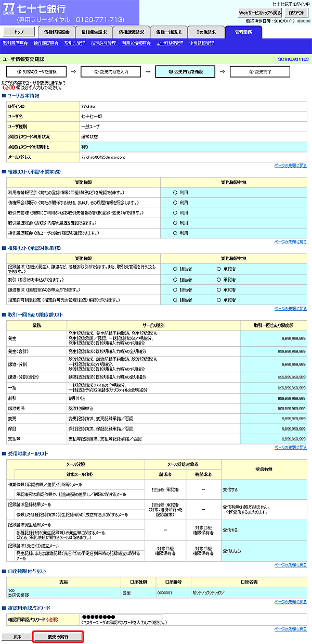
Task: Click the ページの先頭に戻る link under ユーザ基本情報
Action: click(x=290, y=166)
